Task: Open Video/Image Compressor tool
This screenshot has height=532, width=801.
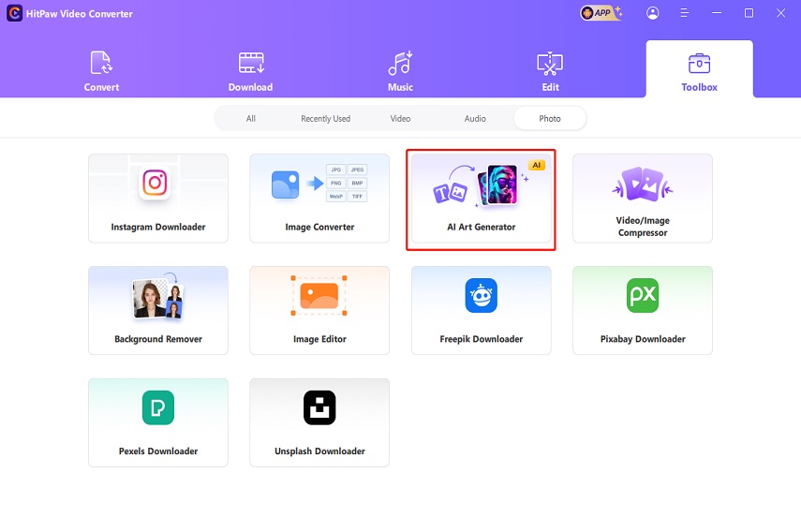Action: click(643, 199)
